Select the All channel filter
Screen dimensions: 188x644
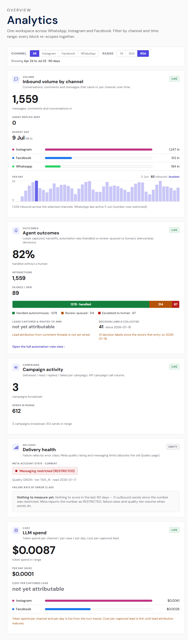tap(35, 54)
